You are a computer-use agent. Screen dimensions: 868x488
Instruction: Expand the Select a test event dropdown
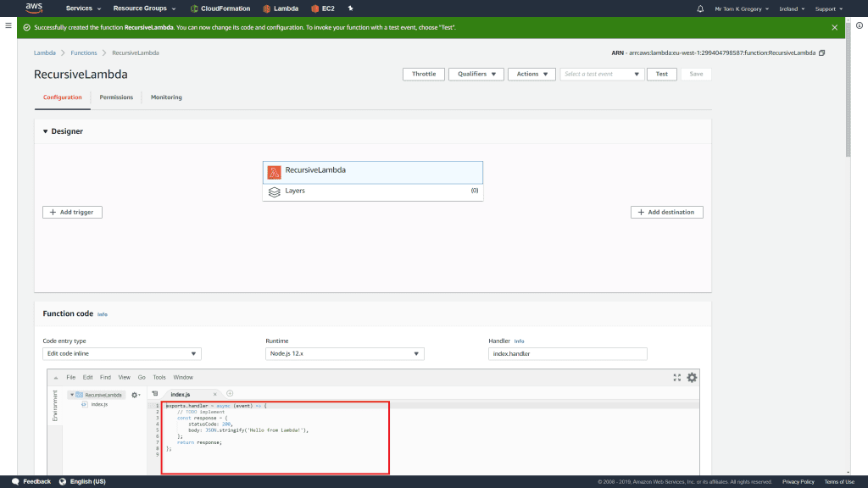pos(602,74)
